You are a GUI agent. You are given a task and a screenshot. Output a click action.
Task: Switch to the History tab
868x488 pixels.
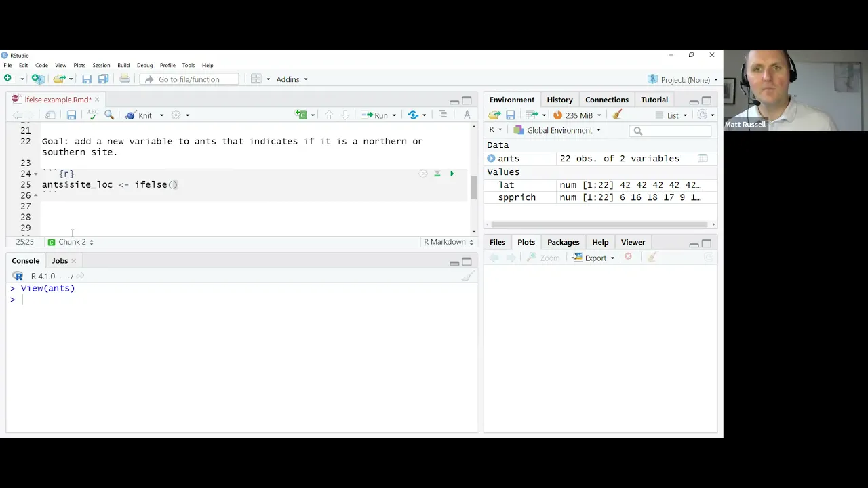point(559,100)
